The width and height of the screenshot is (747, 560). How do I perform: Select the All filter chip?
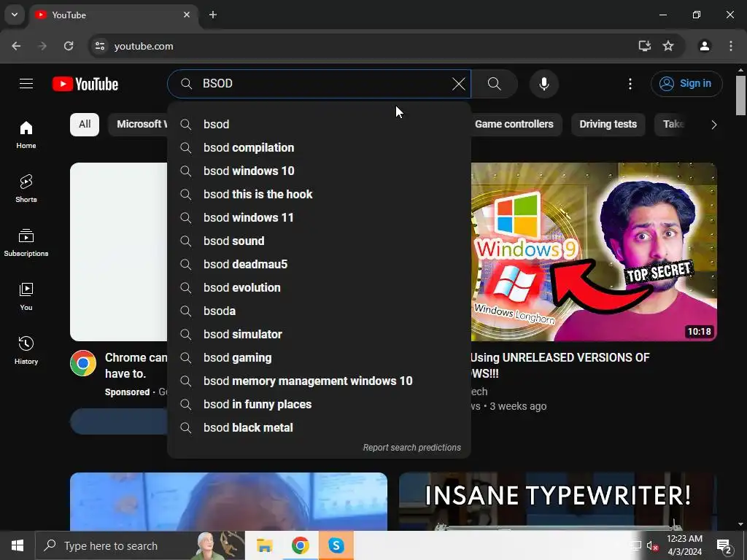pyautogui.click(x=85, y=124)
